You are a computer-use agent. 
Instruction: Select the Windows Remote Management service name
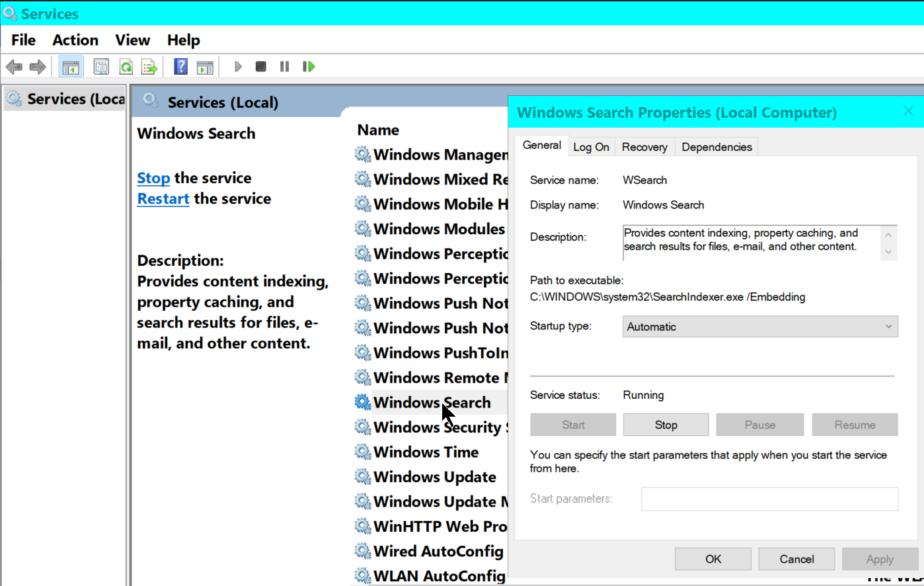pyautogui.click(x=441, y=378)
